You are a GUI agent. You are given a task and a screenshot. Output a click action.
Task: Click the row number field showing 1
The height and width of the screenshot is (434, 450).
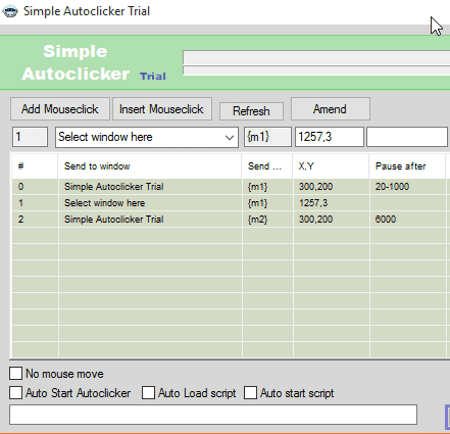coord(30,137)
